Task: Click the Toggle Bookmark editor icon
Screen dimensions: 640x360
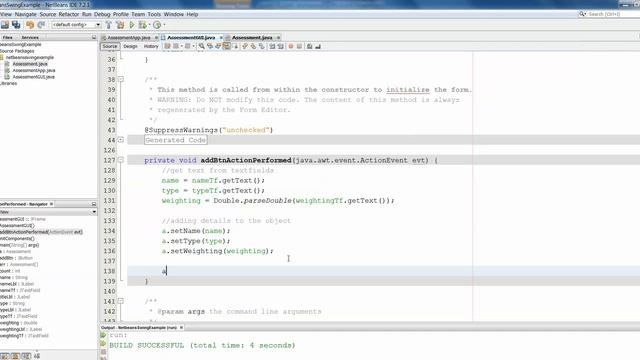Action: [x=262, y=46]
